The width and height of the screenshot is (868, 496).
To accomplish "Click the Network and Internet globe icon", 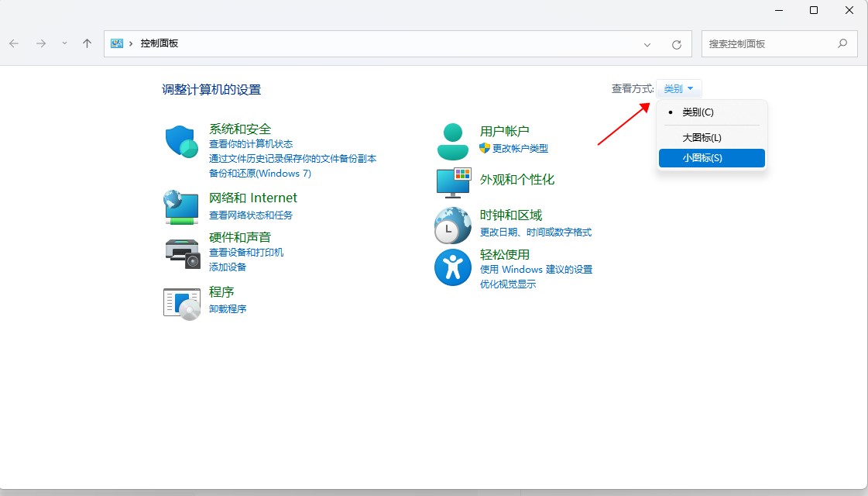I will tap(182, 207).
